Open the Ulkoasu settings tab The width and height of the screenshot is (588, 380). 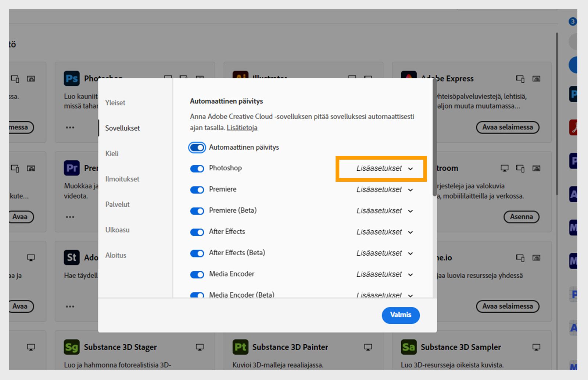point(117,230)
